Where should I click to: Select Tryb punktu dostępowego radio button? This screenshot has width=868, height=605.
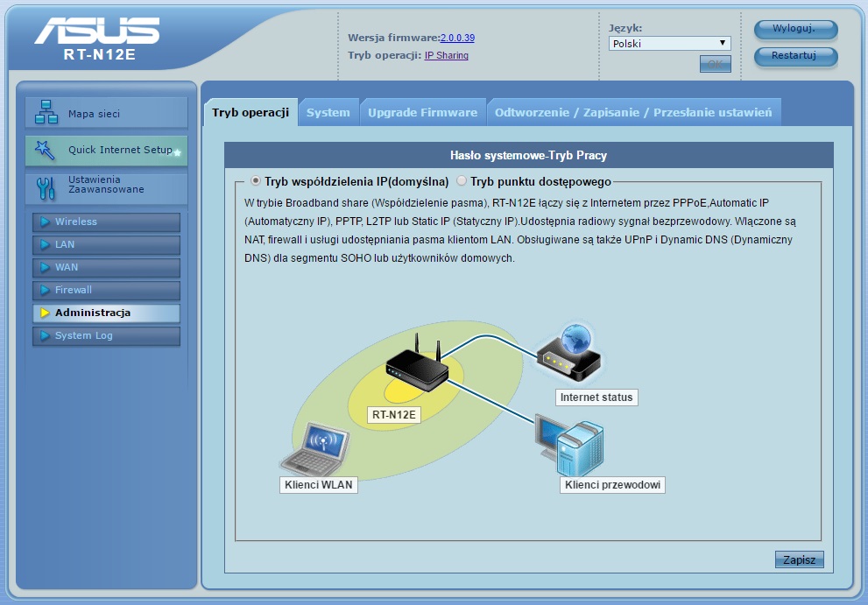pyautogui.click(x=461, y=181)
